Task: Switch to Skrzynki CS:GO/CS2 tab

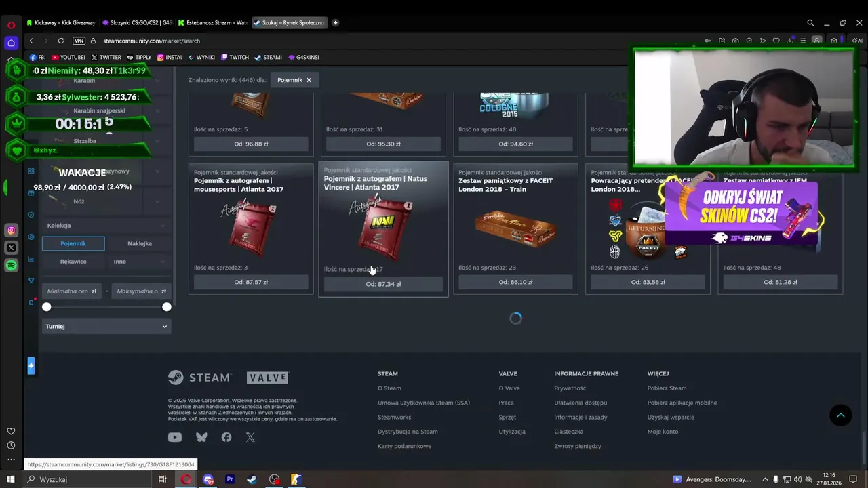Action: (137, 22)
